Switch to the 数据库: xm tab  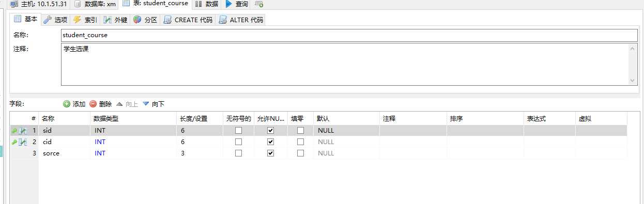95,4
